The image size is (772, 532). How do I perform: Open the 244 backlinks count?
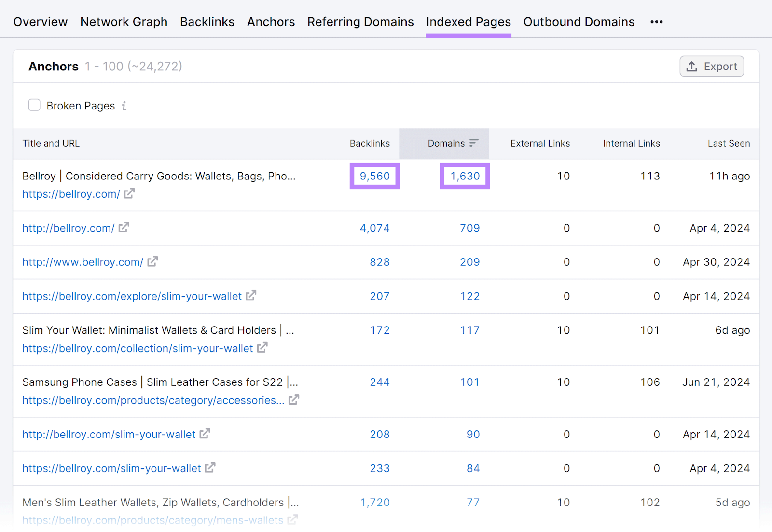point(380,382)
